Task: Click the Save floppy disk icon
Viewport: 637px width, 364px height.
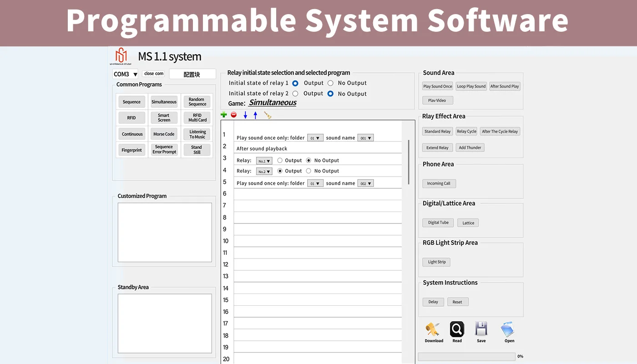Action: pyautogui.click(x=481, y=329)
